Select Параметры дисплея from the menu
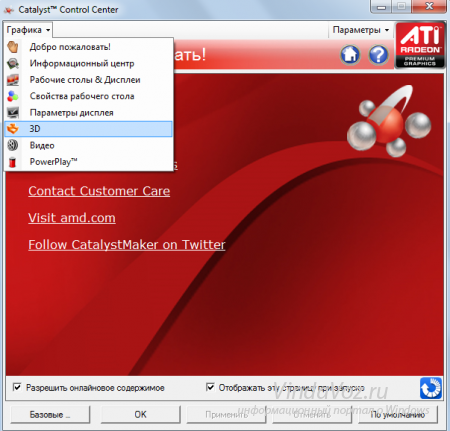This screenshot has width=450, height=431. coord(89,113)
